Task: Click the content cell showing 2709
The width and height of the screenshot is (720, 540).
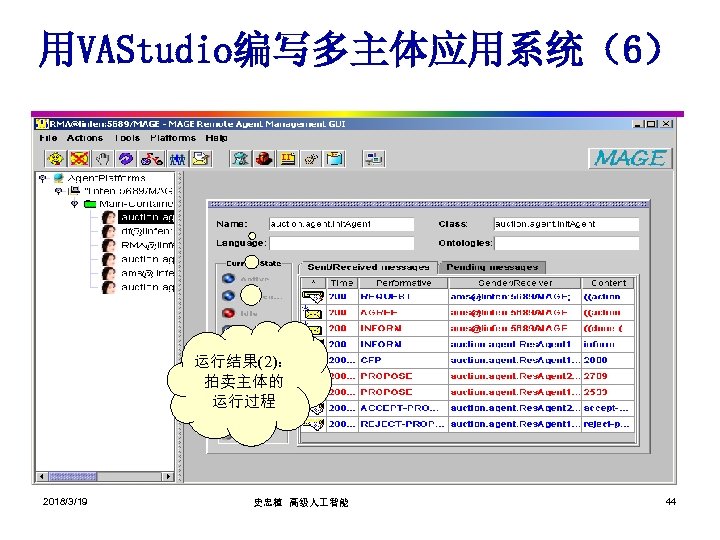Action: click(608, 377)
